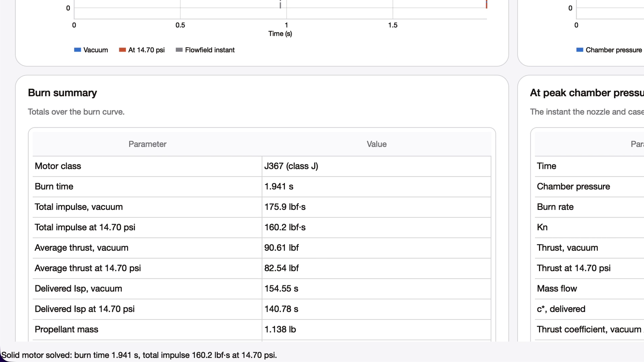Select the 82.54 lbf value
Viewport: 644px width, 362px height.
281,268
